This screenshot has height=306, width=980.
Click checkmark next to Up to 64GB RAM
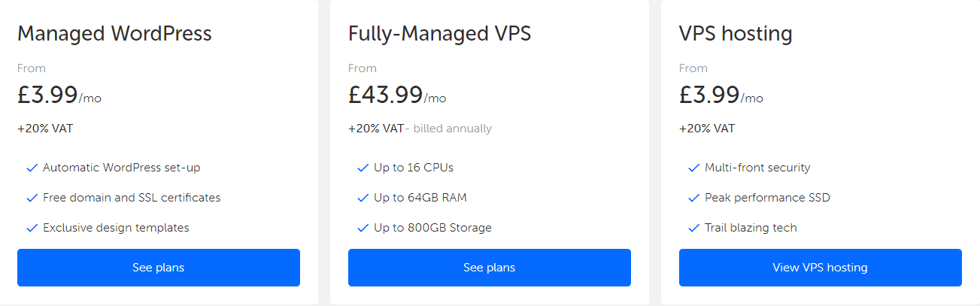(x=363, y=198)
